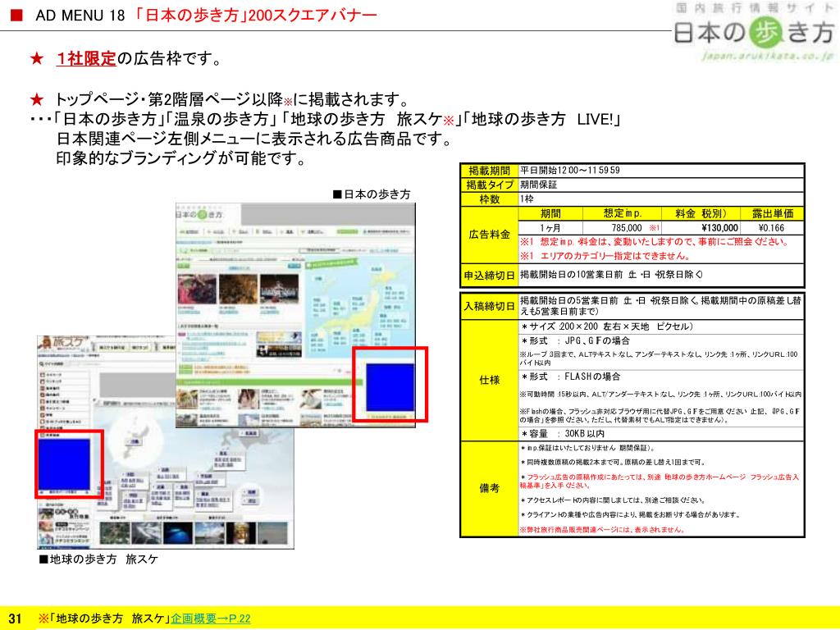Click the 日本の歩き方 site logo
840x630 pixels.
[x=753, y=32]
